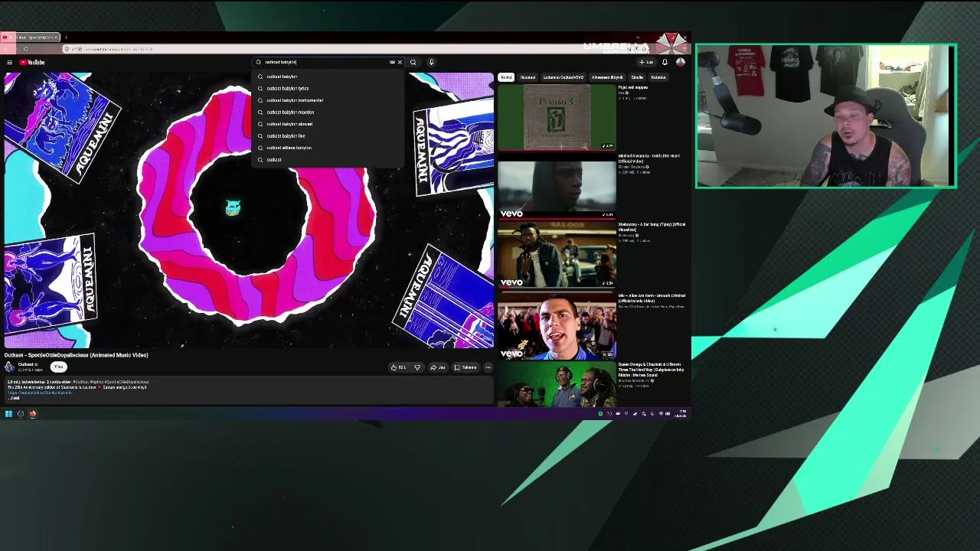
Task: Share the video (Jaa button)
Action: pyautogui.click(x=438, y=367)
